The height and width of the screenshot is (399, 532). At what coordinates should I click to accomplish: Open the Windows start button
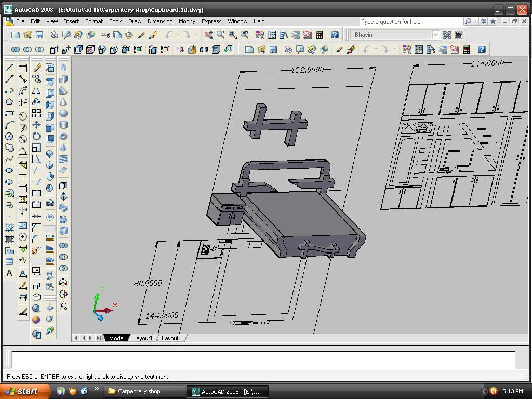coord(24,391)
